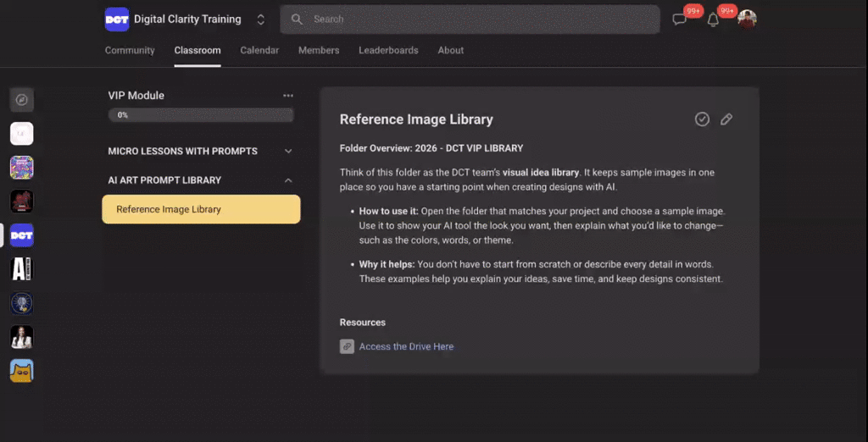Open the VIP Module three-dot options menu

click(x=288, y=96)
